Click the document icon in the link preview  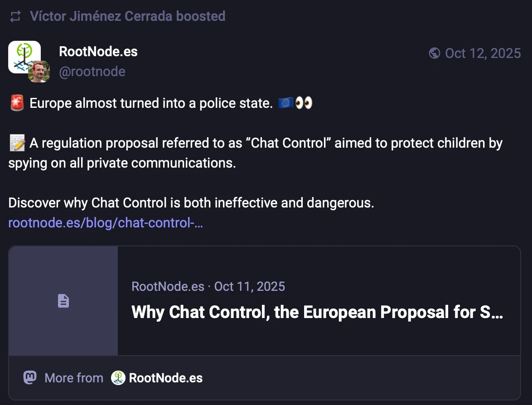63,300
